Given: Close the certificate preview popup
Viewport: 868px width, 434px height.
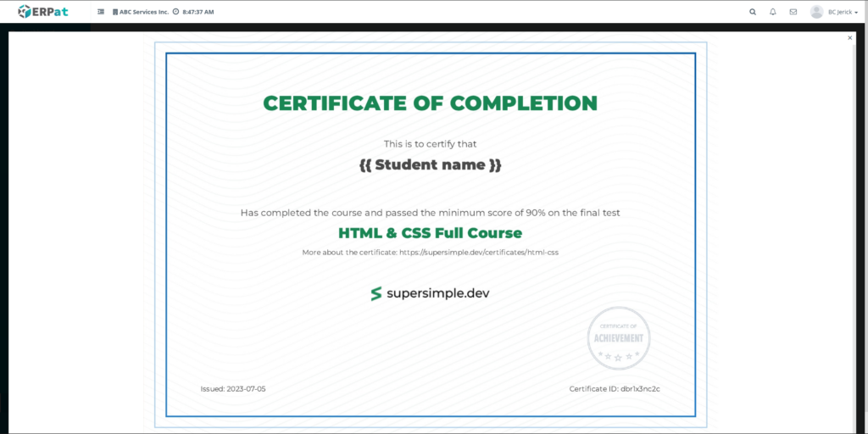Looking at the screenshot, I should [850, 37].
